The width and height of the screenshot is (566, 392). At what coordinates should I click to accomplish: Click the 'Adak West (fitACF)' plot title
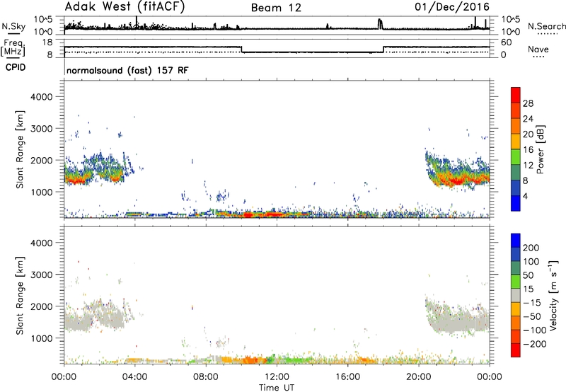[125, 6]
